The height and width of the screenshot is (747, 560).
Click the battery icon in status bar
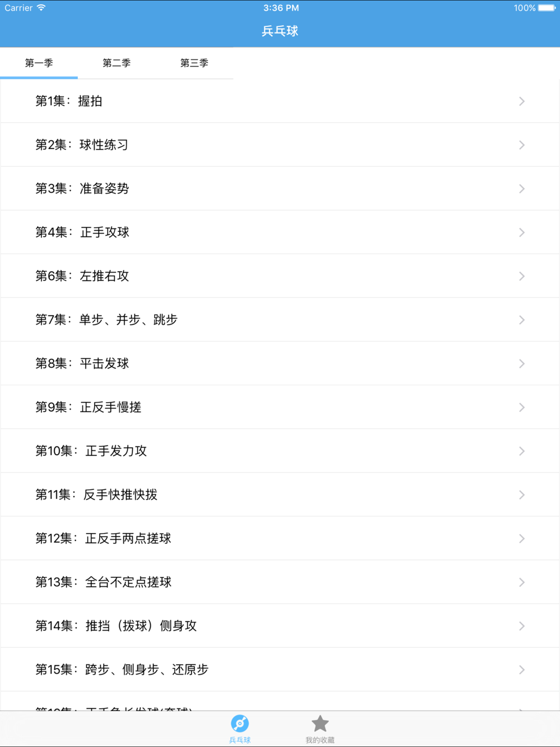click(x=546, y=8)
